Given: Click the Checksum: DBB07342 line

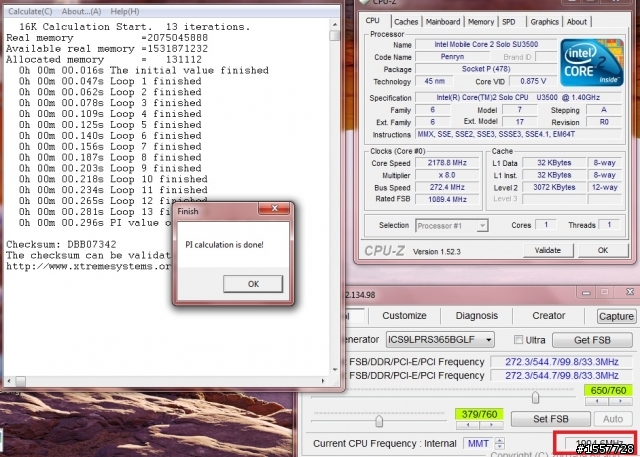Looking at the screenshot, I should 61,244.
